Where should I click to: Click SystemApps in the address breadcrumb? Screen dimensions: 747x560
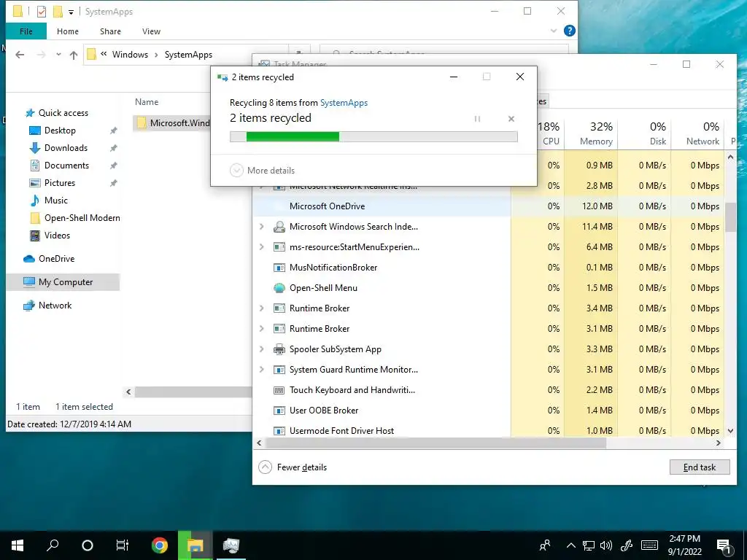click(x=188, y=55)
